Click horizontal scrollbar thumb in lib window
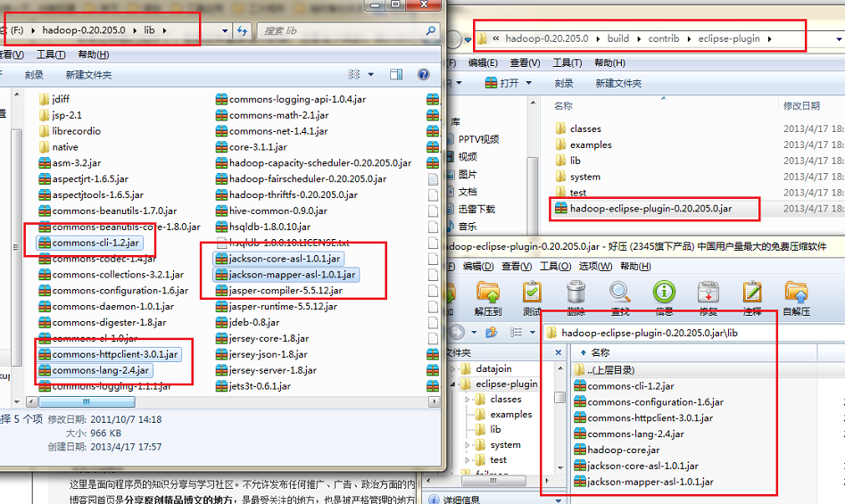The image size is (845, 504). tap(87, 401)
